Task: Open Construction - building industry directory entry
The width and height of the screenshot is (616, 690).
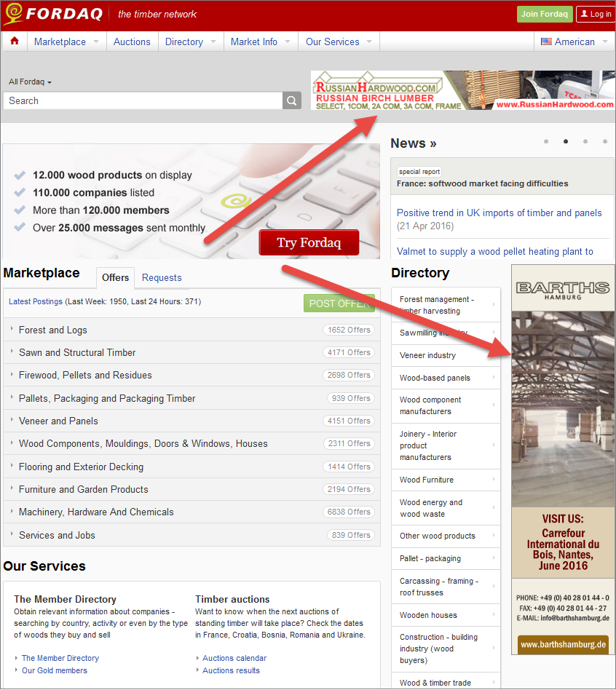Action: click(x=446, y=649)
